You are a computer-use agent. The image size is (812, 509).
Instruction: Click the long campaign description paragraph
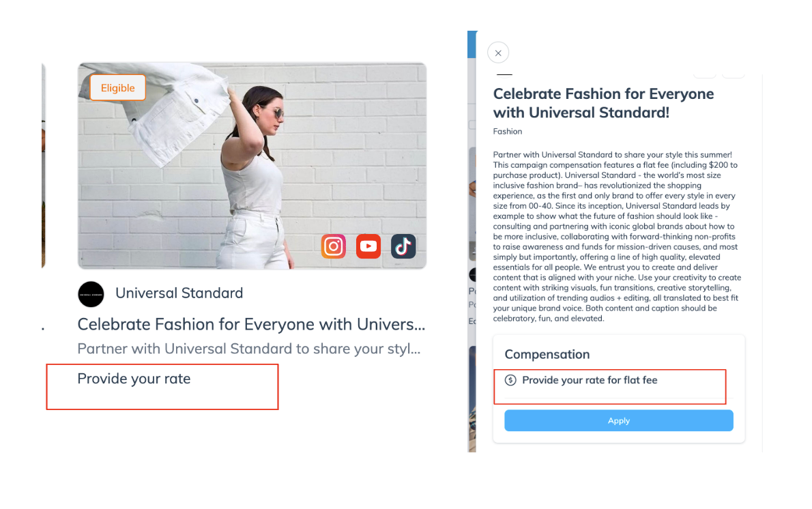pos(618,237)
